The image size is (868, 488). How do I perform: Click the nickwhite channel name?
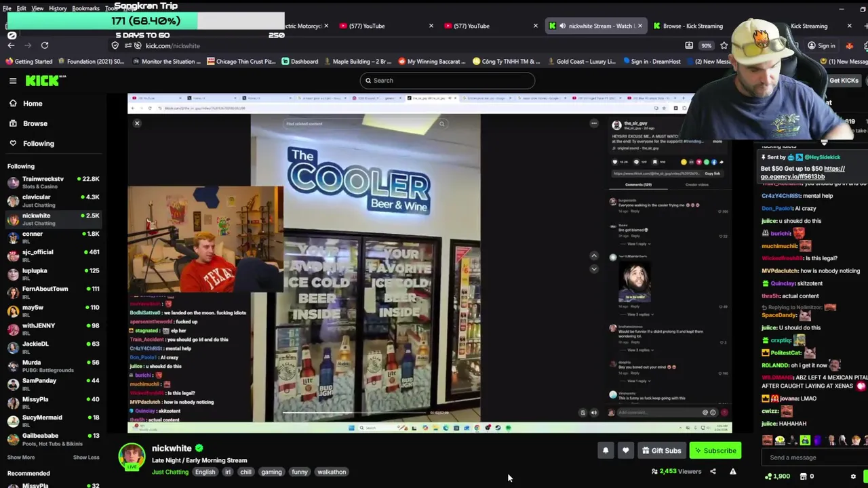click(172, 448)
